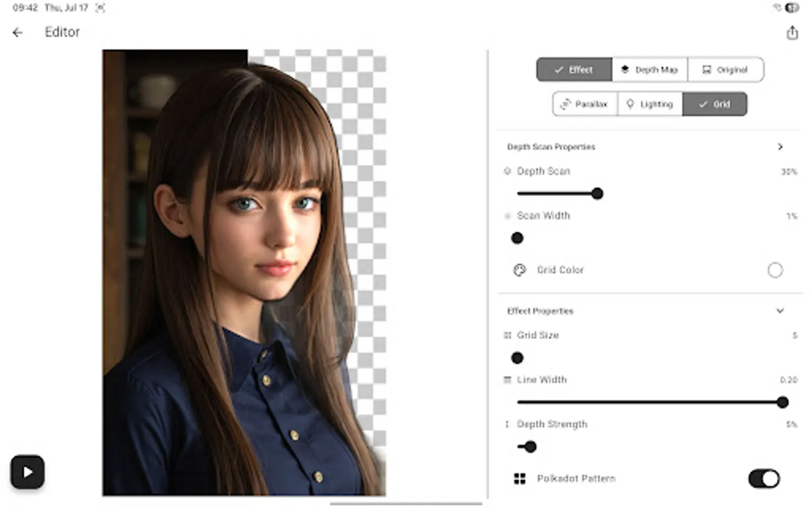Switch to the Depth Map tab
The height and width of the screenshot is (508, 812).
pyautogui.click(x=650, y=69)
